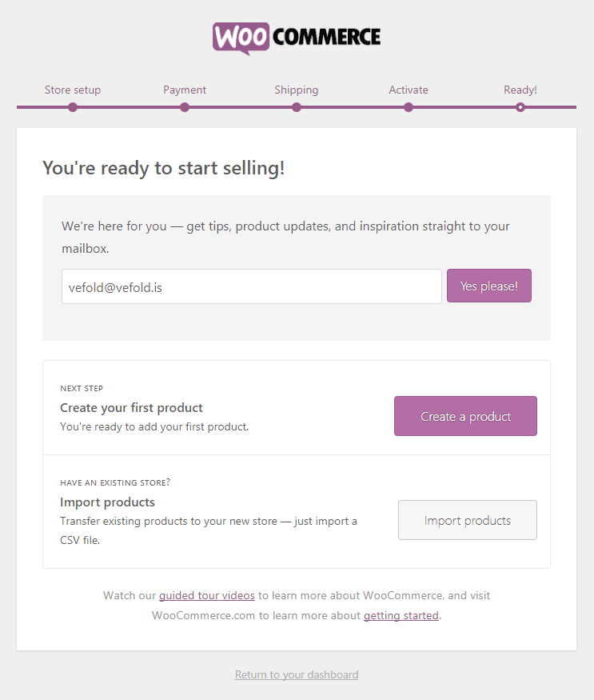Click the WooCommerce logo at top
Image resolution: width=594 pixels, height=700 pixels.
click(x=297, y=37)
